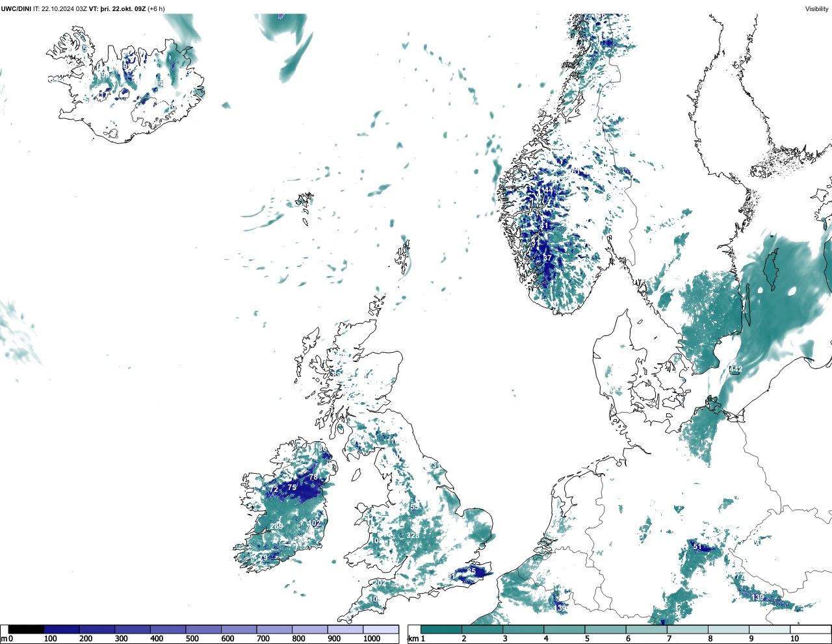Click the '10' tick on kilometre scale
Image resolution: width=832 pixels, height=644 pixels.
(794, 639)
